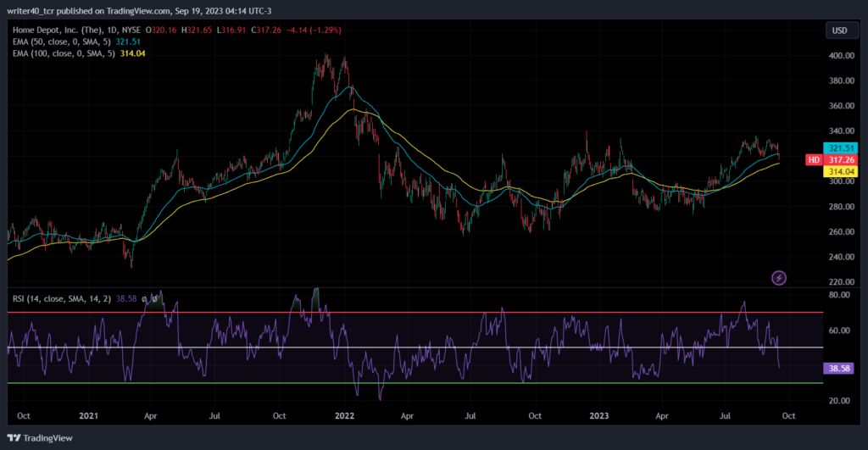Click the 321.51 EMA 50 price tag
Viewport: 868px width, 450px height.
(840, 148)
